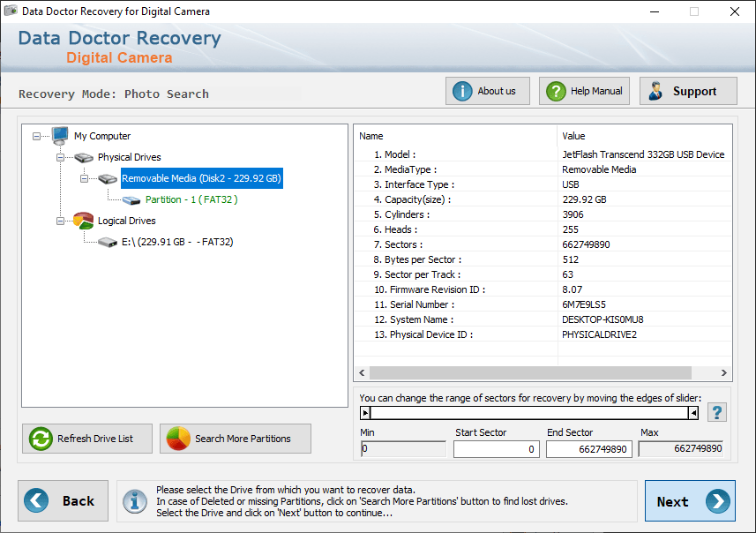Click the Logical Drives pie-chart icon

(x=84, y=221)
